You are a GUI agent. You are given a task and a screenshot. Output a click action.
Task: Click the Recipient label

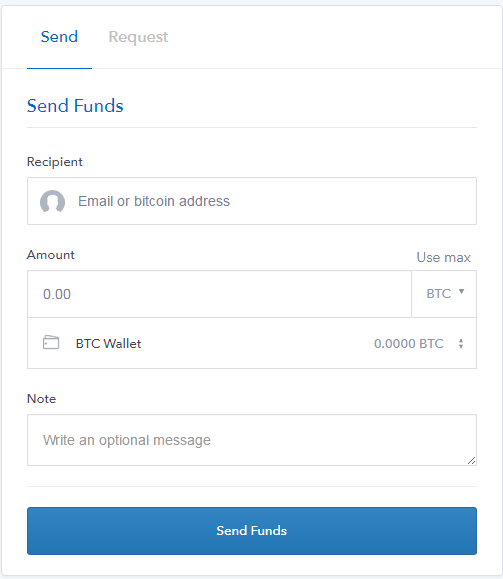[55, 162]
